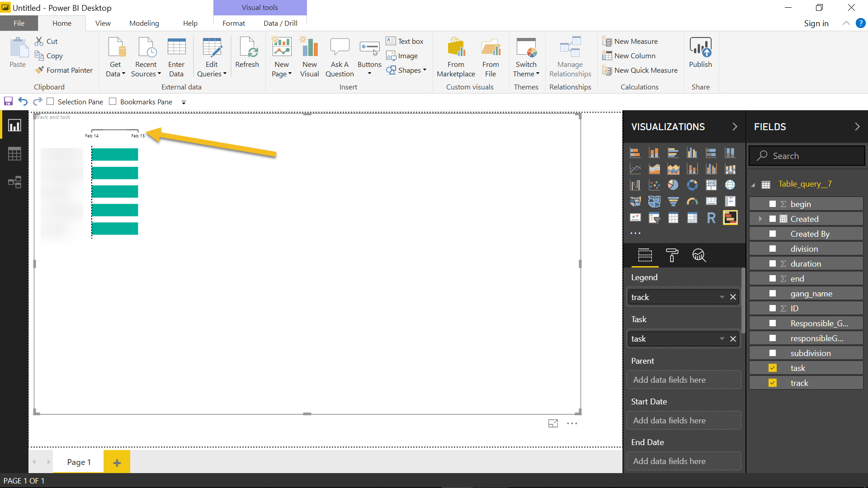Open the File menu
The image size is (868, 488).
pyautogui.click(x=19, y=23)
